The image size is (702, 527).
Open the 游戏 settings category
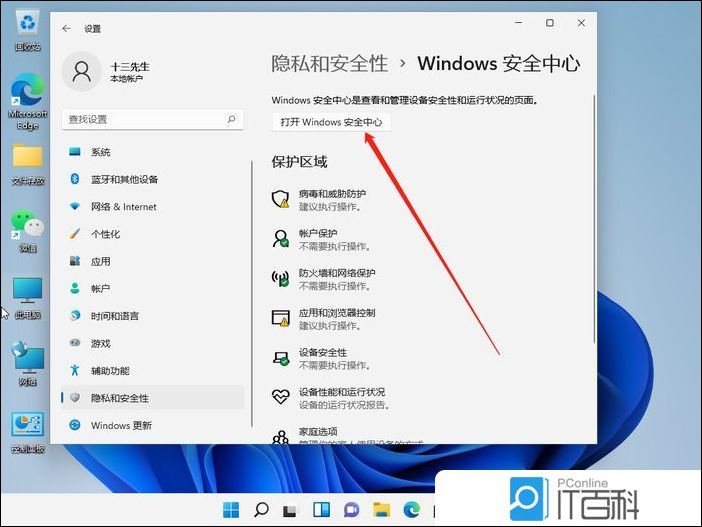pyautogui.click(x=153, y=343)
